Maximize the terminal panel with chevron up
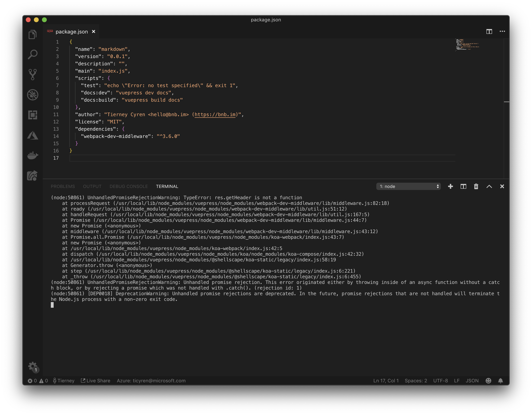This screenshot has width=532, height=415. (489, 186)
